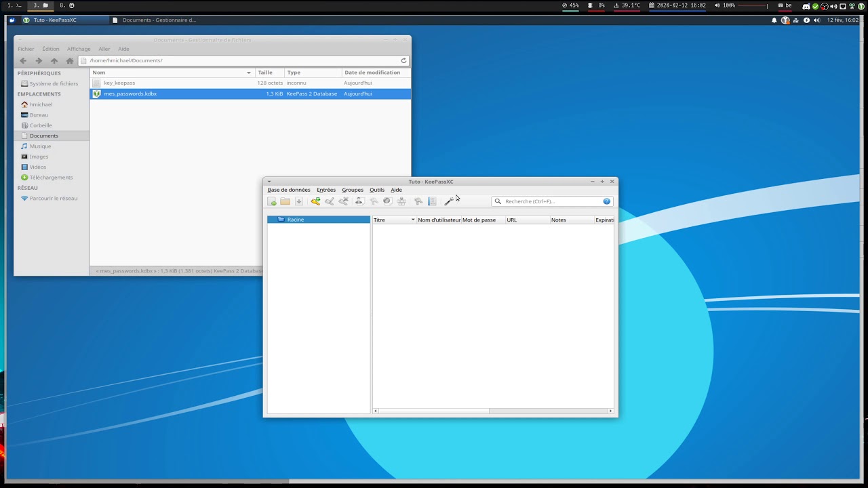
Task: Select the Racine group
Action: coord(319,220)
